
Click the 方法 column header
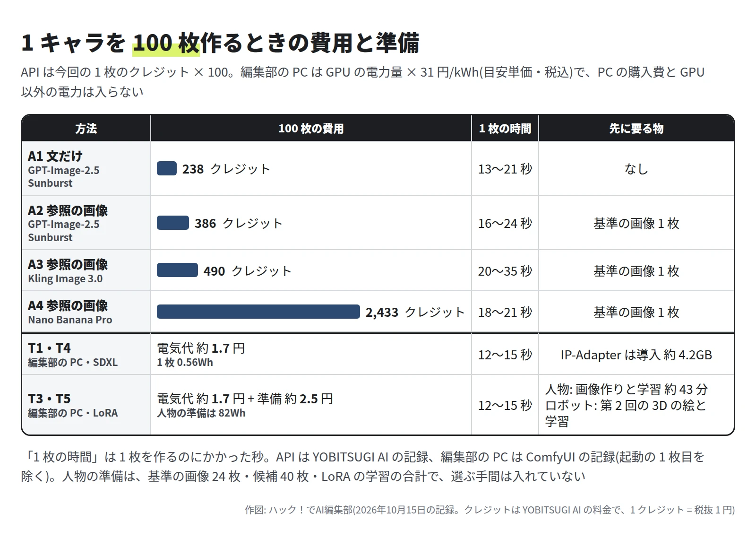pyautogui.click(x=86, y=128)
